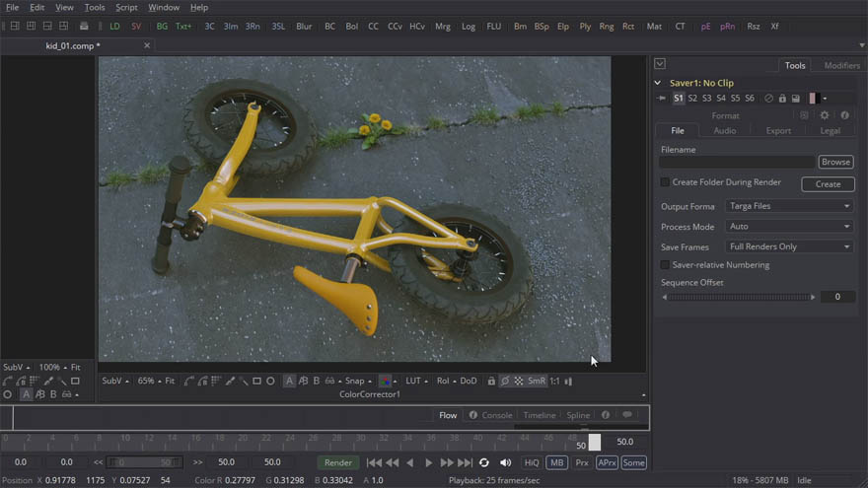This screenshot has height=488, width=868.
Task: Click the Browse button for Filename
Action: coord(835,162)
